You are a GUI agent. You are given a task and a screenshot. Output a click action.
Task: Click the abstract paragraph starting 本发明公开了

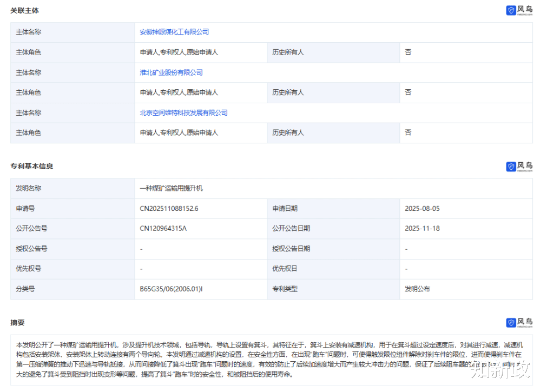[x=269, y=360]
